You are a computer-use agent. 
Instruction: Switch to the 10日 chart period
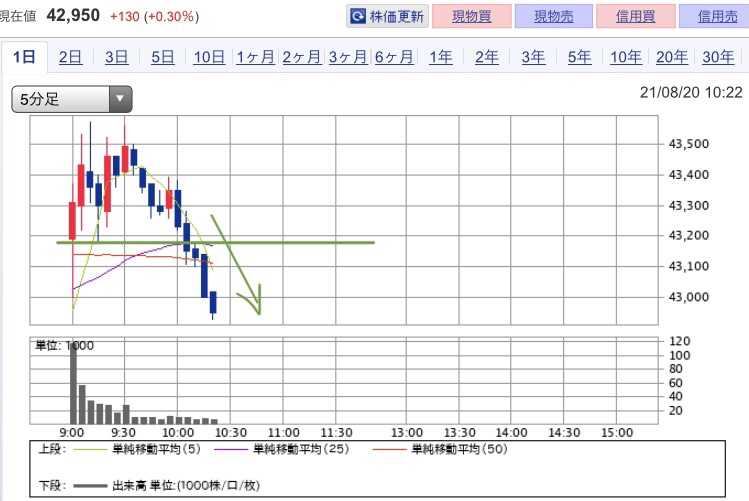tap(209, 57)
